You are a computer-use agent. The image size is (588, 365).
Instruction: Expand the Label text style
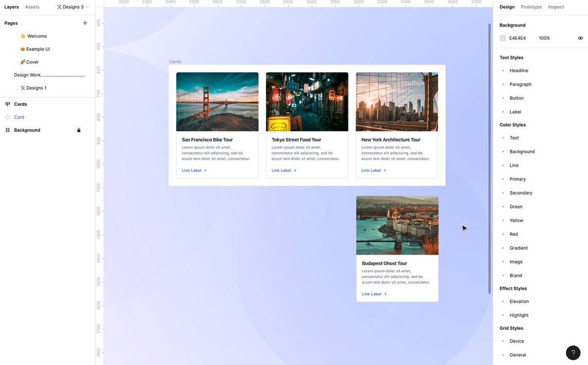tap(503, 112)
